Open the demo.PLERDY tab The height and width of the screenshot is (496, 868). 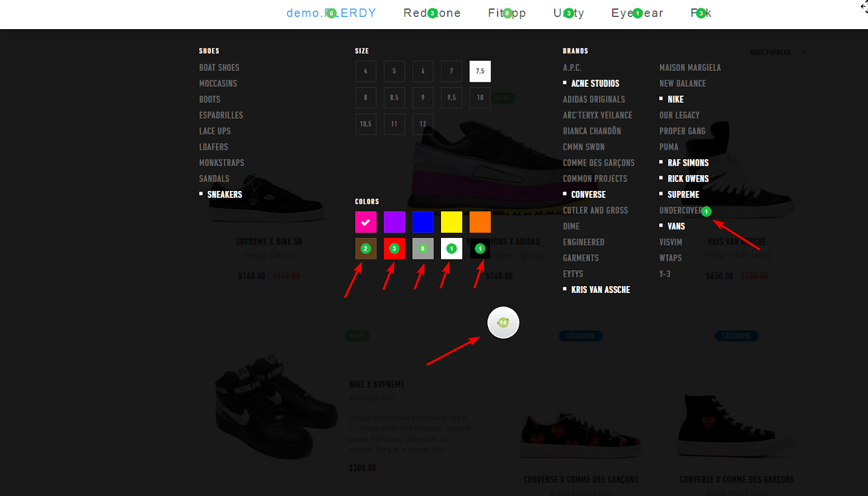[331, 13]
